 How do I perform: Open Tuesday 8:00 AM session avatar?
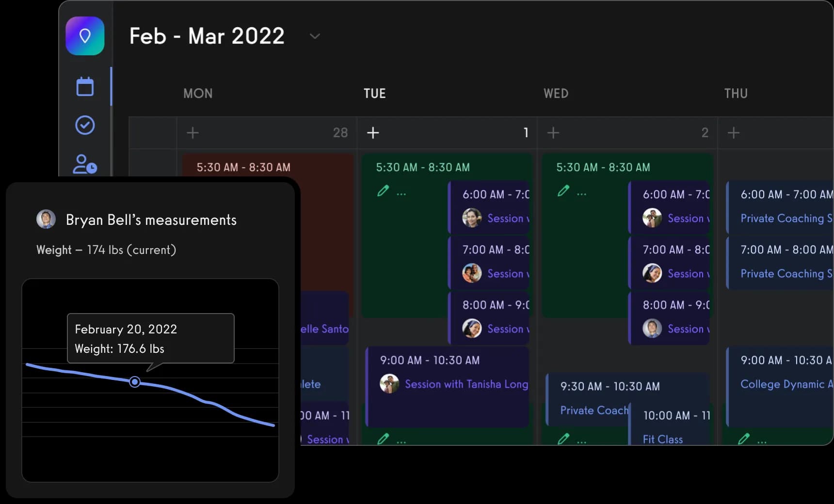point(472,329)
